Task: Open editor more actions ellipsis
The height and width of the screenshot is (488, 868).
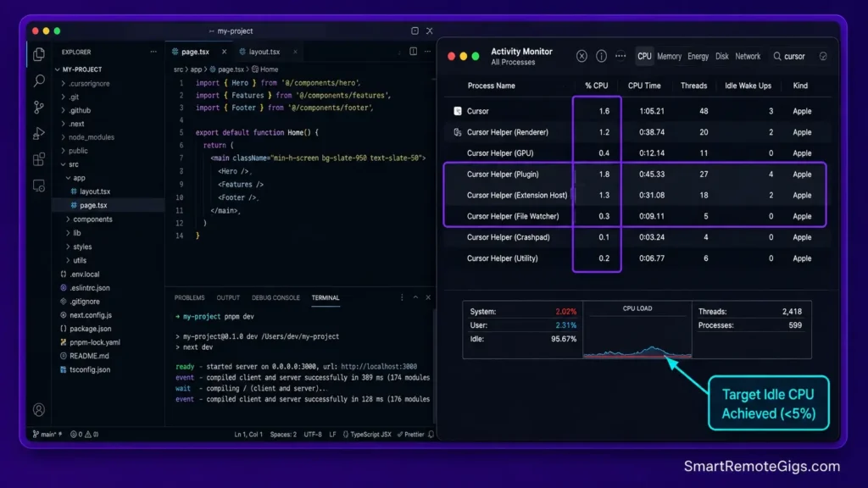Action: (427, 52)
